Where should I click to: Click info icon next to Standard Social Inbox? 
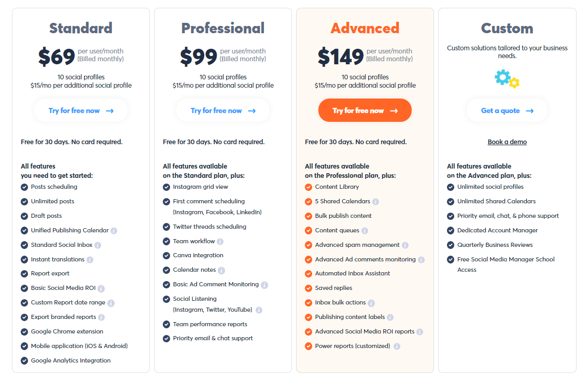(x=97, y=245)
